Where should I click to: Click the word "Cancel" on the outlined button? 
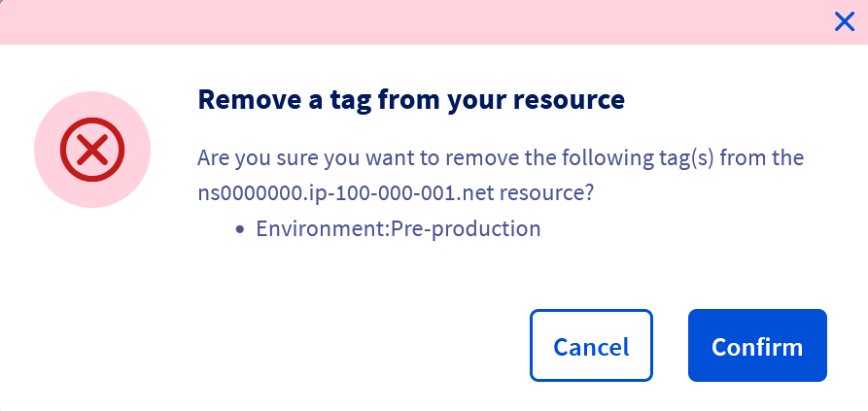[x=591, y=347]
